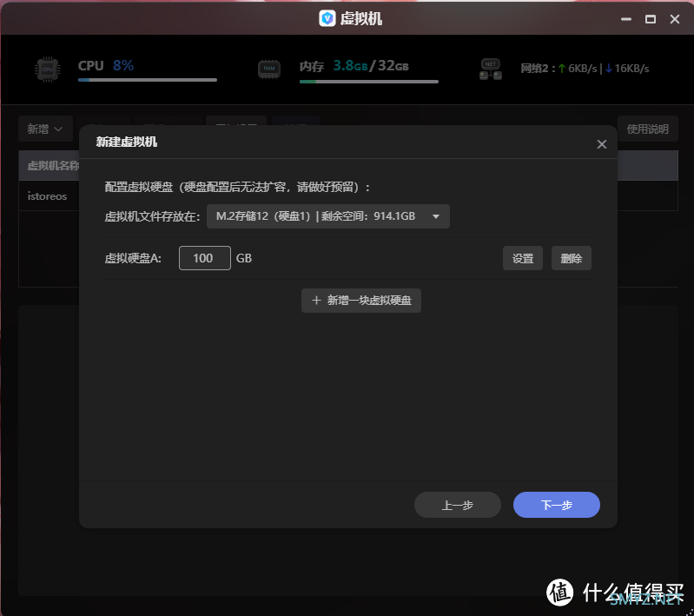Click the virtual machine app logo icon

point(327,18)
